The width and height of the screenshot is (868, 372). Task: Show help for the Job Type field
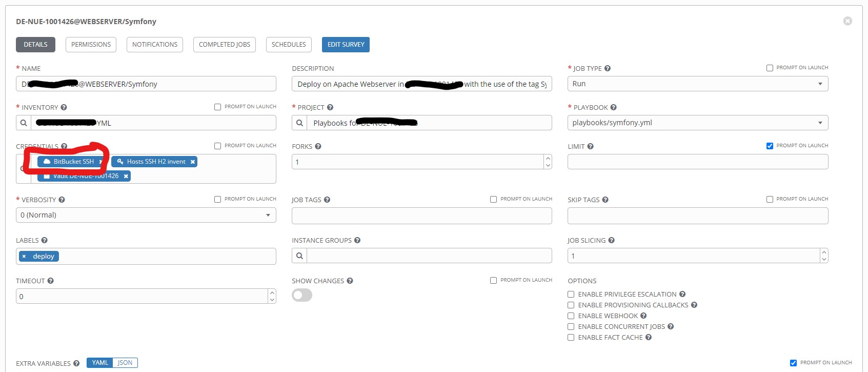tap(608, 68)
